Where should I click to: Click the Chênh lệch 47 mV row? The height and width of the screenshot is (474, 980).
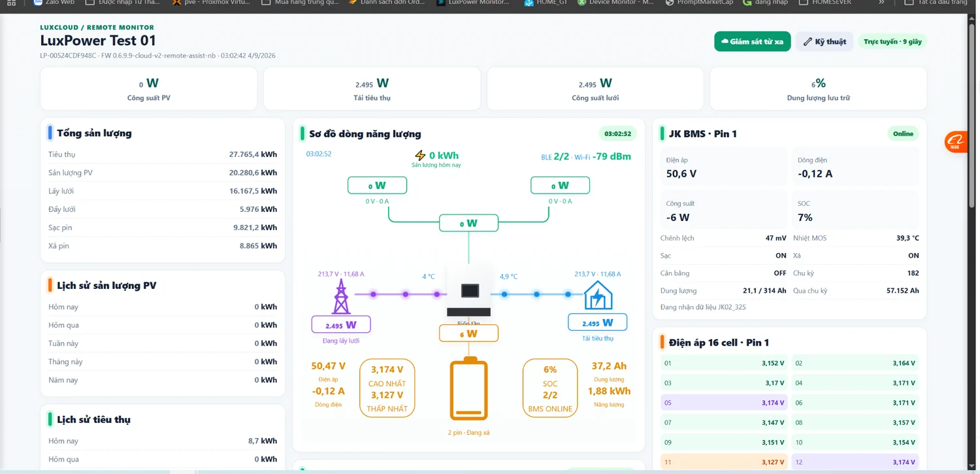pos(723,238)
